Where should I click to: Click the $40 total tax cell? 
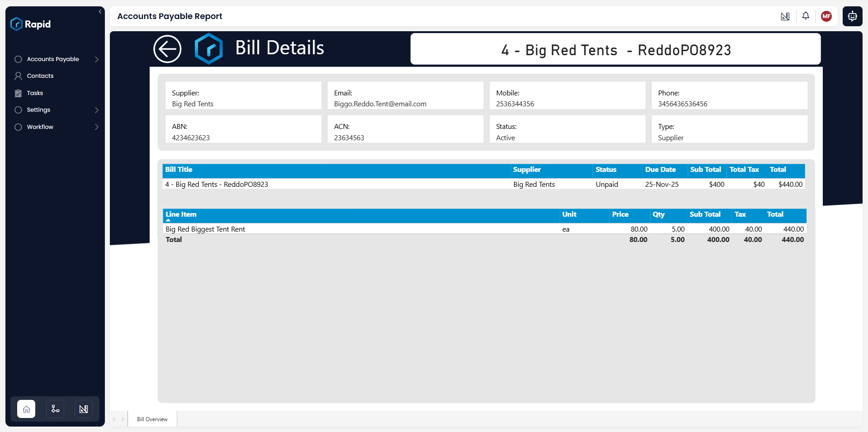pos(759,185)
